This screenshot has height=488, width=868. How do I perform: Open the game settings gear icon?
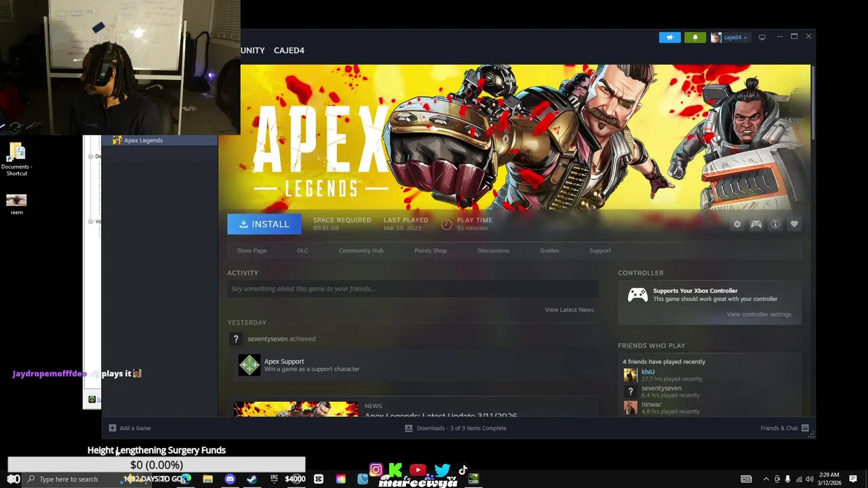point(737,224)
